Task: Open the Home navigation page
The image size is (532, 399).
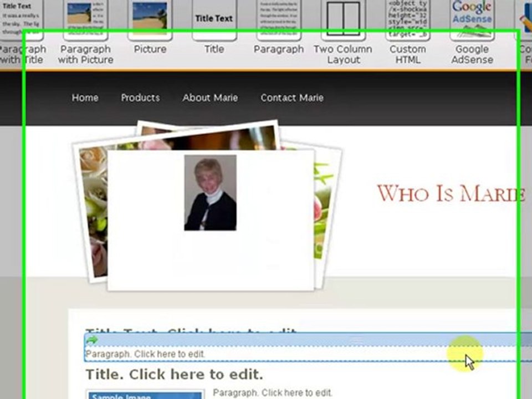Action: click(85, 98)
